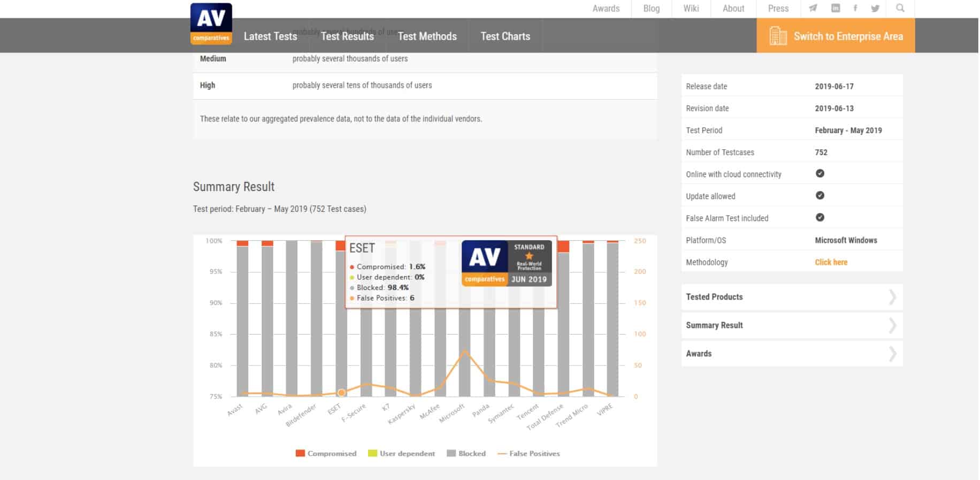The image size is (980, 480).
Task: Open the Twitter icon link
Action: coord(875,8)
